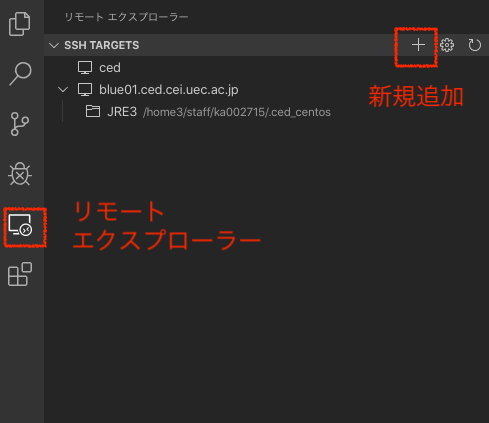Open the Source Control view
This screenshot has height=423, width=489.
tap(20, 124)
